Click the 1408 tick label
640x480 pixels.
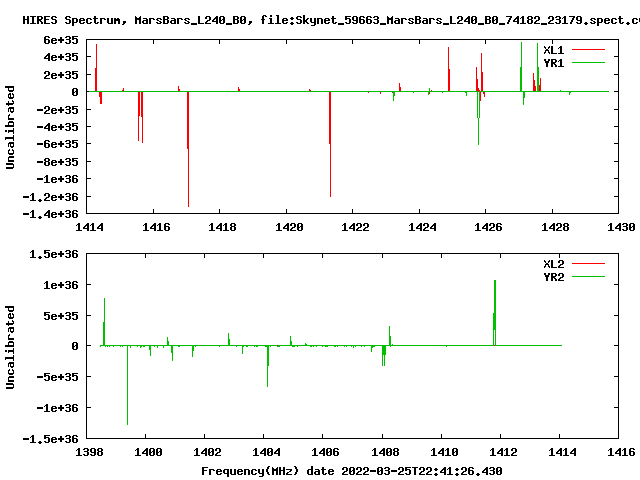click(x=385, y=452)
